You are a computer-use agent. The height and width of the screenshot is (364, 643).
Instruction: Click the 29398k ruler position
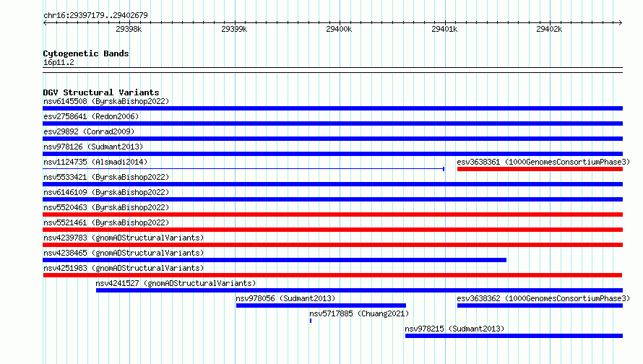[129, 29]
